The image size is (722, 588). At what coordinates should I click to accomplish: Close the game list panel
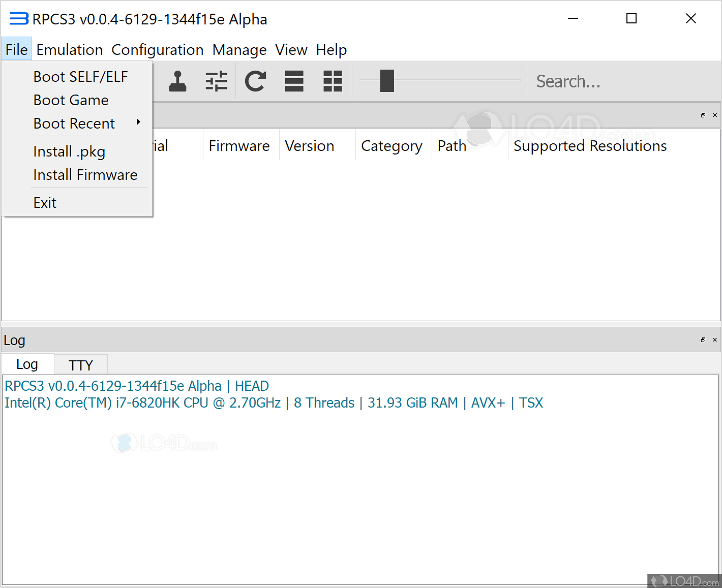point(715,115)
